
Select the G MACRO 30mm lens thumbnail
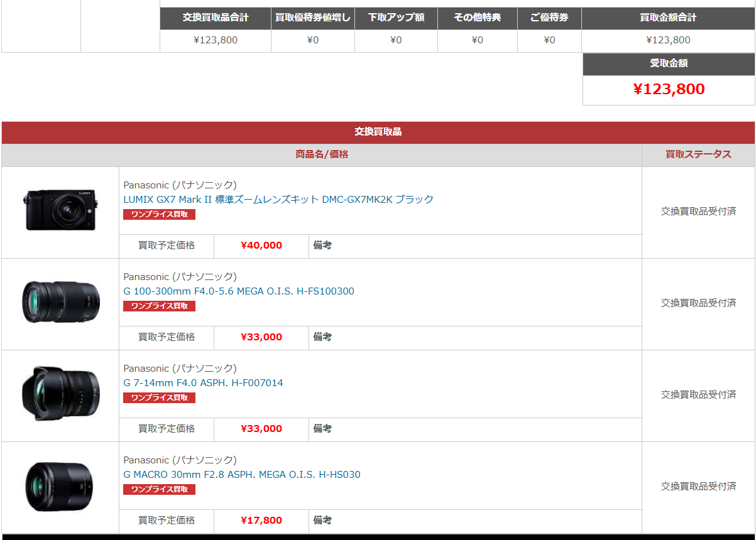click(60, 486)
